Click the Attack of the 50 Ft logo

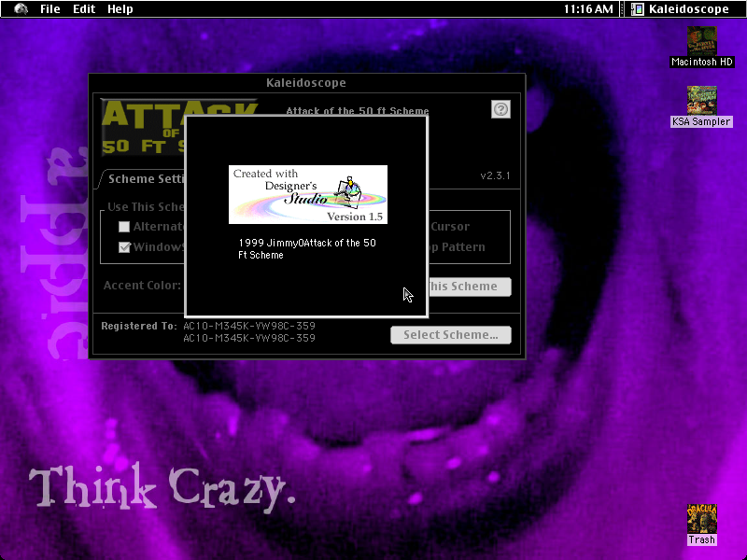143,127
